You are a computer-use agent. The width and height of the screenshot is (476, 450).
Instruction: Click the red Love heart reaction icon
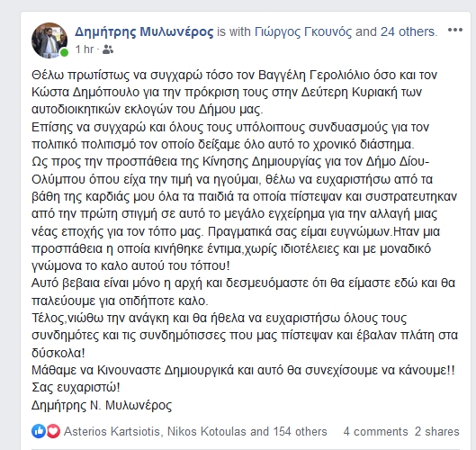[x=53, y=431]
